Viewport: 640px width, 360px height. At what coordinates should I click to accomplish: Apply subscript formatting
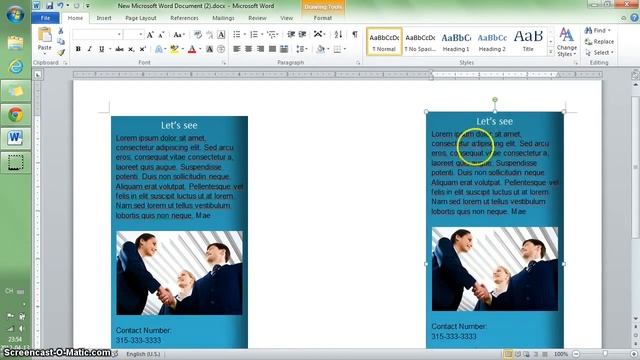point(131,49)
